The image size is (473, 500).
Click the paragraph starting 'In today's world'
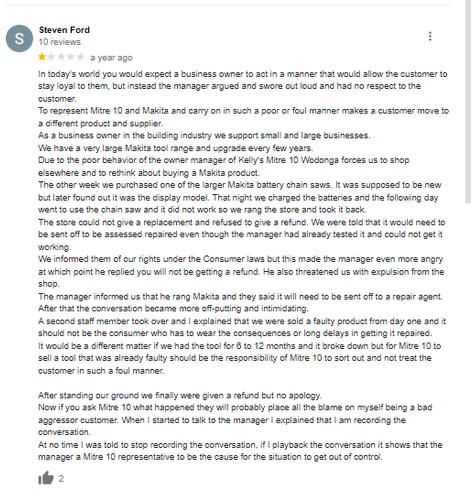[x=243, y=86]
